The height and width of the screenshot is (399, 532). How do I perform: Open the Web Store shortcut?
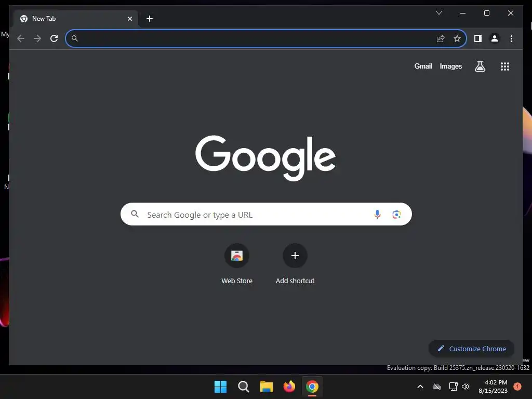coord(237,263)
